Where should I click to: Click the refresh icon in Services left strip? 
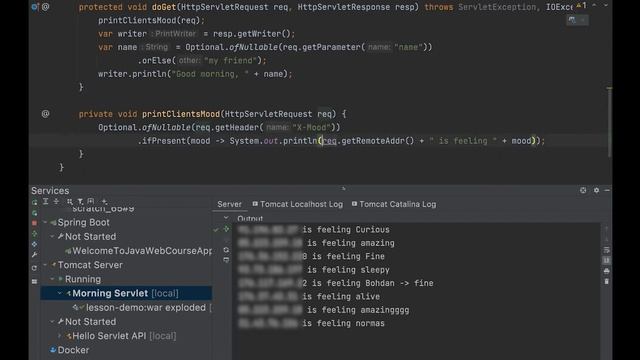click(x=34, y=268)
